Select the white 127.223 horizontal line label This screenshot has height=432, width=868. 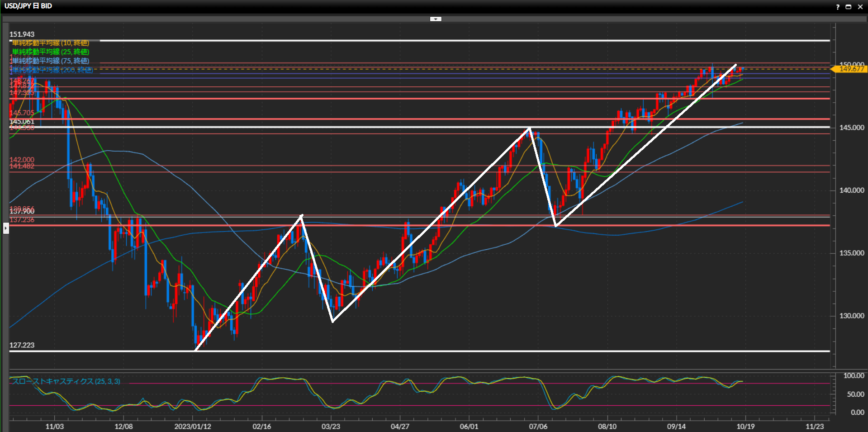click(22, 345)
